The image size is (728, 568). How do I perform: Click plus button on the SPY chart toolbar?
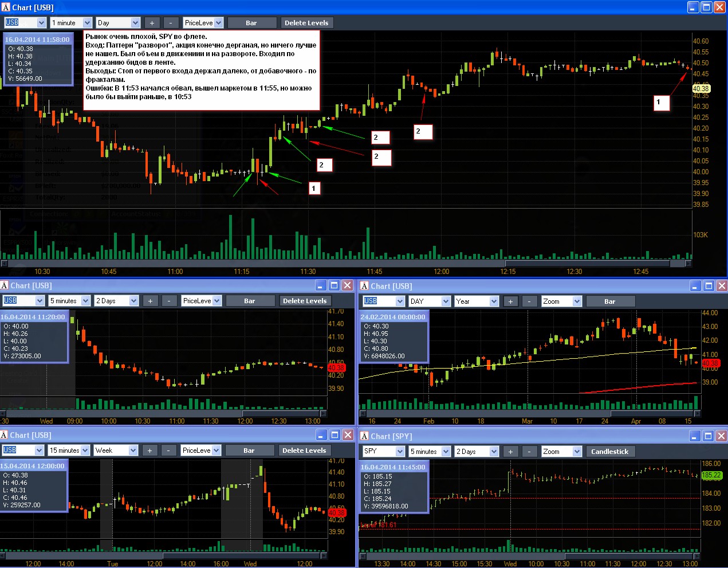tap(510, 452)
